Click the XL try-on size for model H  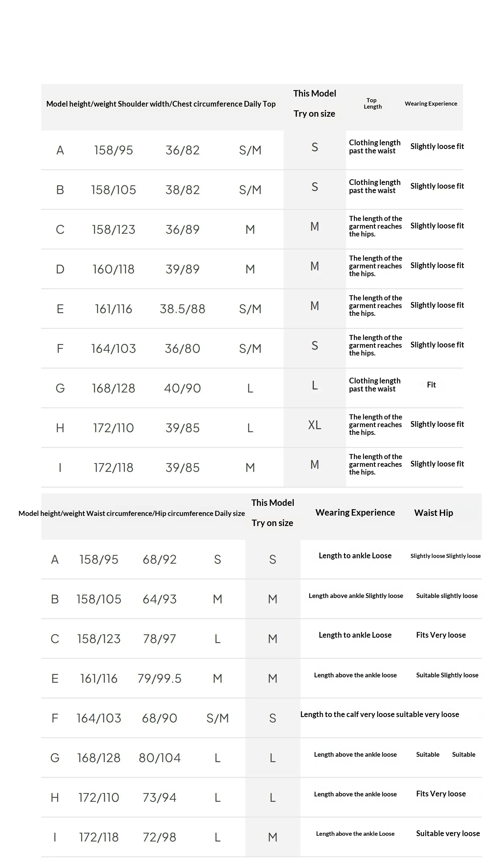[x=314, y=425]
